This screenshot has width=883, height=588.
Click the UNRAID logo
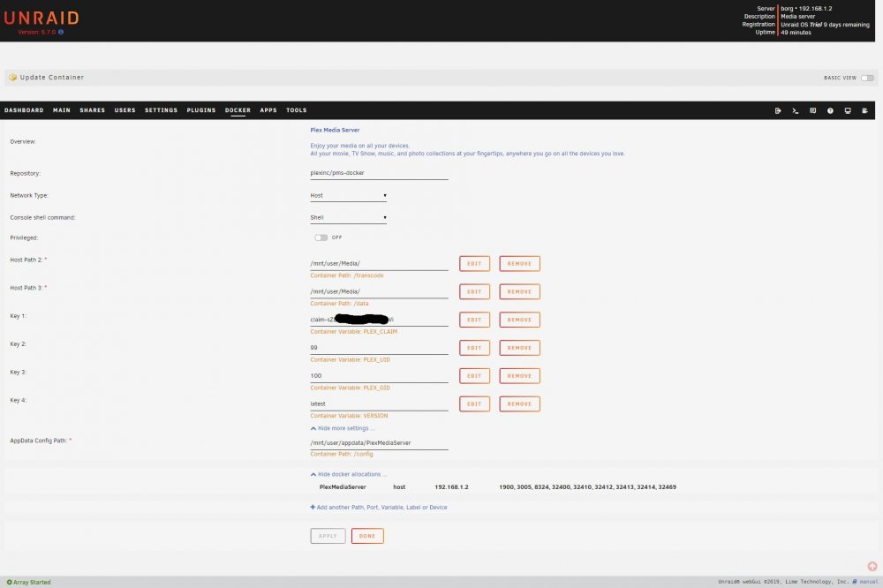tap(42, 18)
